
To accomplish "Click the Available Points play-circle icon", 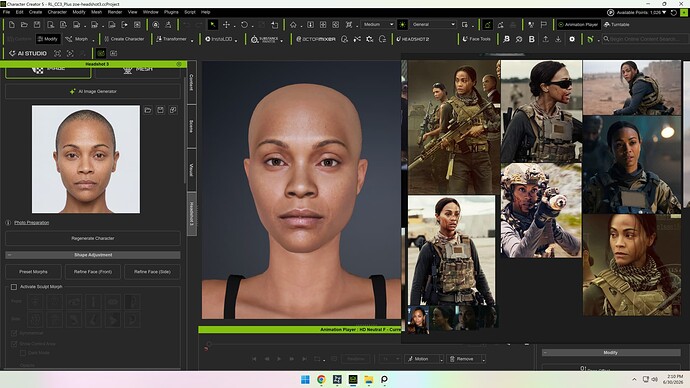I will (x=610, y=13).
